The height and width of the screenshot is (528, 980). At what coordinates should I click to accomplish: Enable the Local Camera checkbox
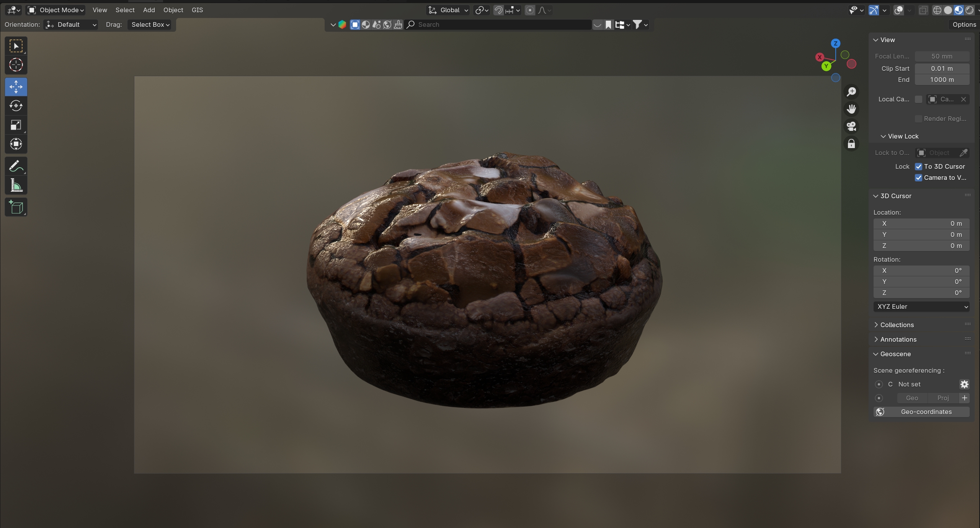click(918, 99)
